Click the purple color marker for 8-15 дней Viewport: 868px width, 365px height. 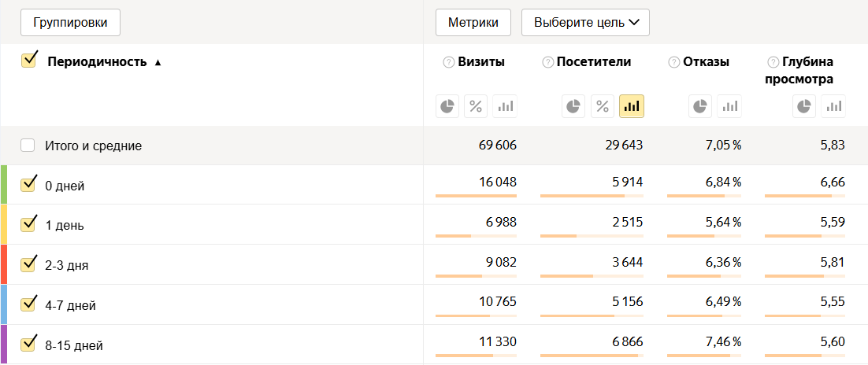[x=4, y=345]
